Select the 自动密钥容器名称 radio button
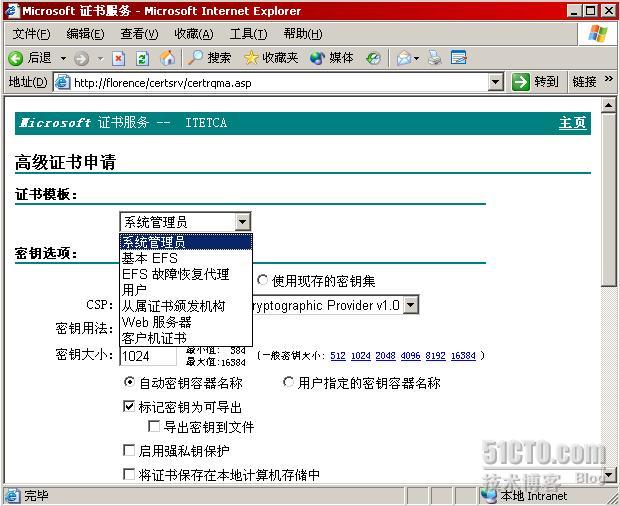Viewport: 620px width, 506px height. (129, 382)
